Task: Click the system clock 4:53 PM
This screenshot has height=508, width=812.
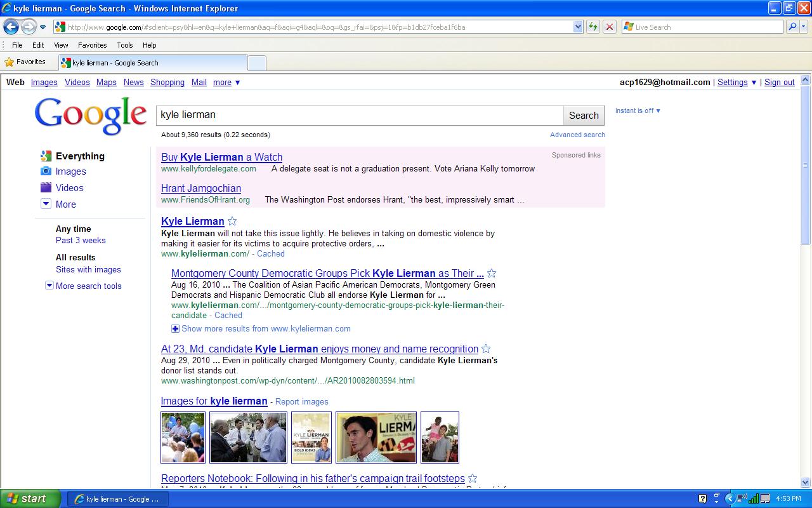Action: pos(789,499)
